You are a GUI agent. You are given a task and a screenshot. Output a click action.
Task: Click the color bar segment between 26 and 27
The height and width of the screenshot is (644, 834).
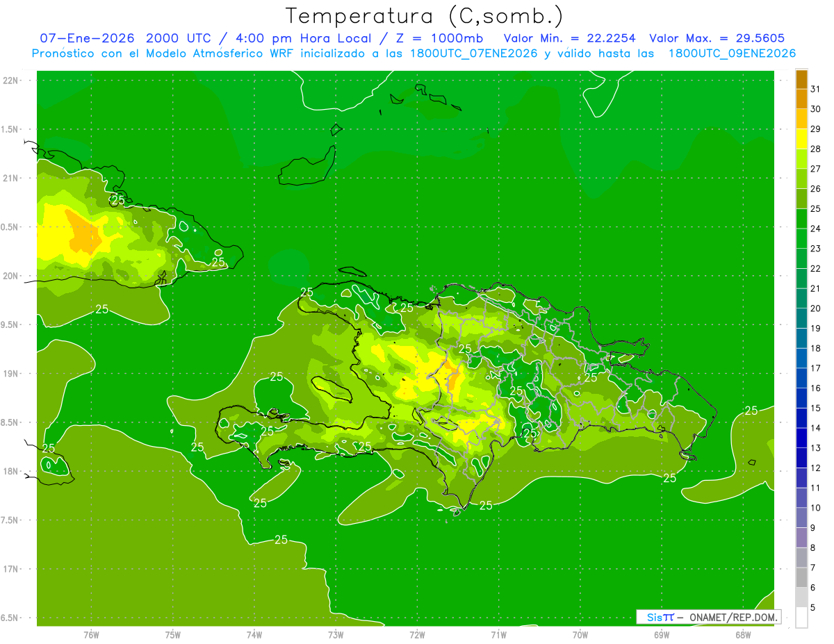tap(801, 179)
